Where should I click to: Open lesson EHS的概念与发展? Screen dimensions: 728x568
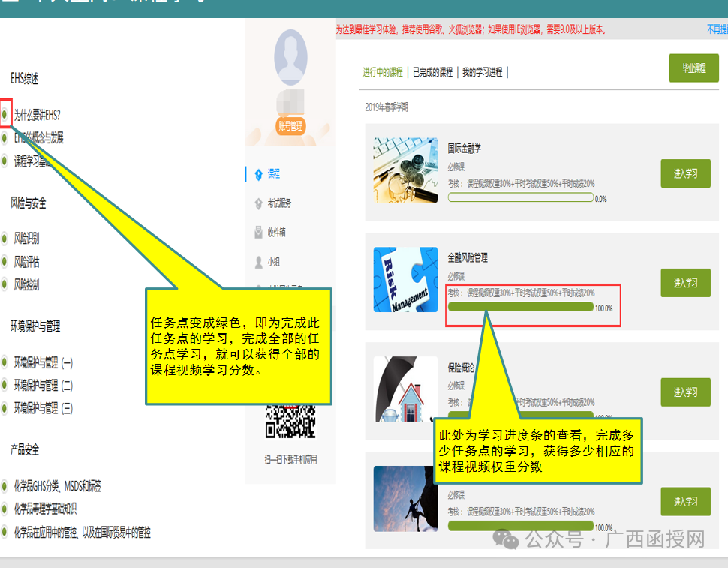(x=38, y=138)
